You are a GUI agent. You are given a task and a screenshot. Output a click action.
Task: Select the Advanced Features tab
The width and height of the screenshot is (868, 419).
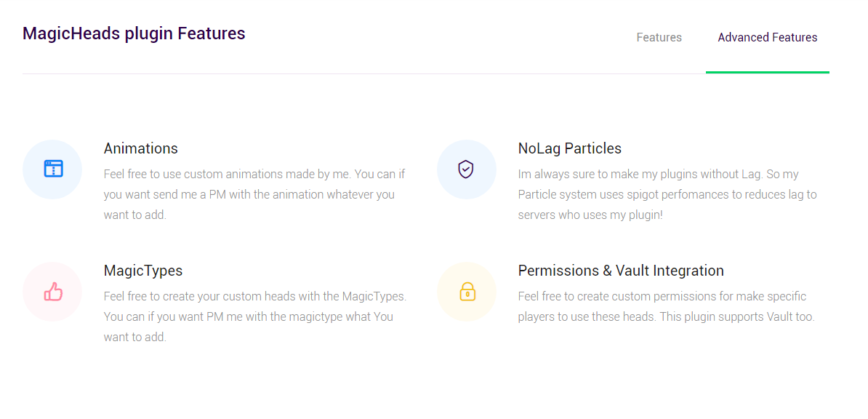coord(767,38)
